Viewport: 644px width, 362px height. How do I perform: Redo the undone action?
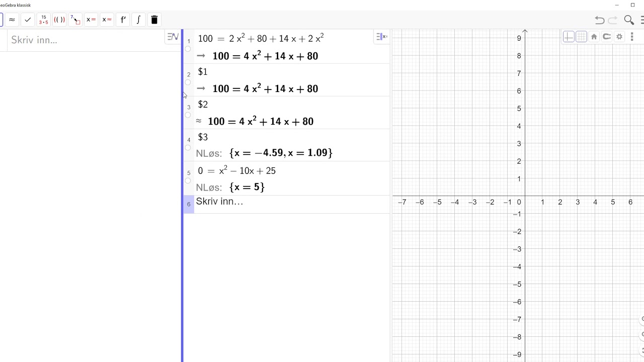pyautogui.click(x=613, y=20)
